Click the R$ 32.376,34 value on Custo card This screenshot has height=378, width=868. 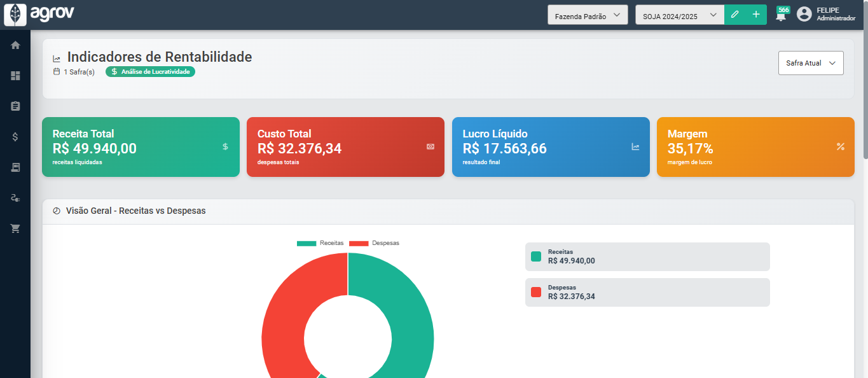click(x=300, y=149)
